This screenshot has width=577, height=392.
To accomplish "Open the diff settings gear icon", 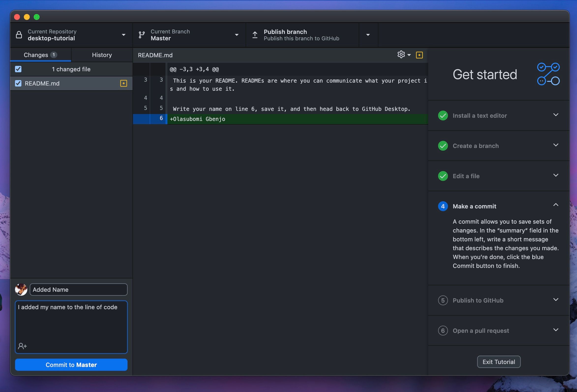I will (401, 55).
